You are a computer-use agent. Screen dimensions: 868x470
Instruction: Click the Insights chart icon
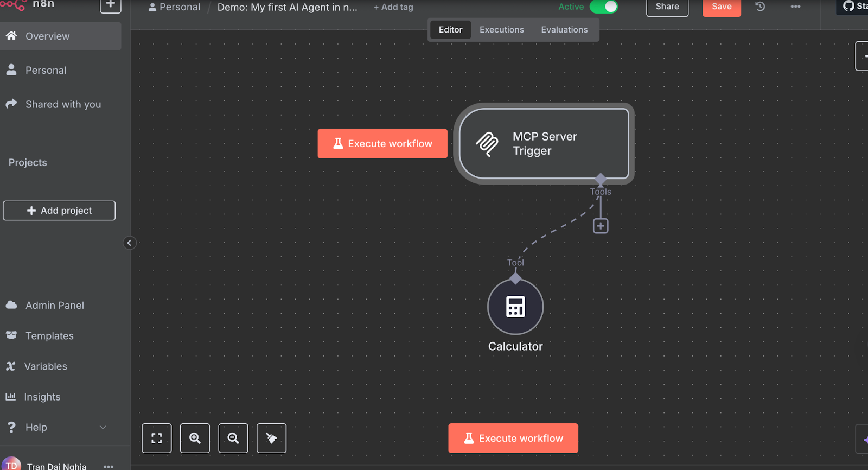pyautogui.click(x=11, y=396)
